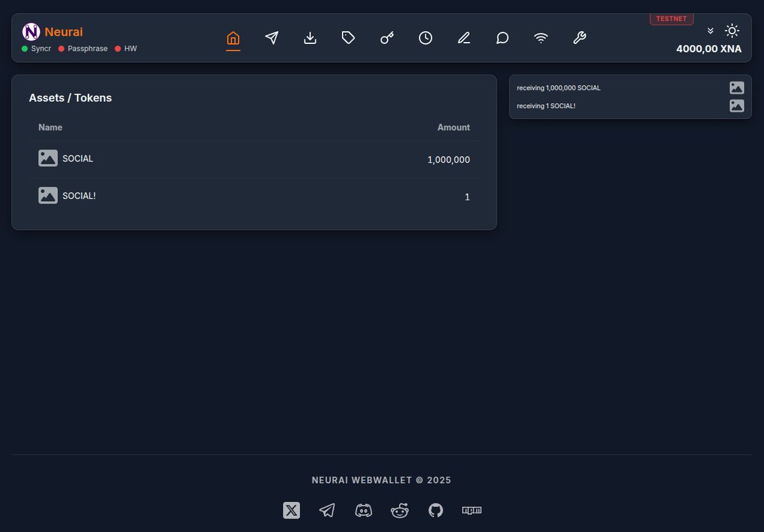The height and width of the screenshot is (532, 764).
Task: Select the Home icon in the toolbar
Action: click(233, 38)
